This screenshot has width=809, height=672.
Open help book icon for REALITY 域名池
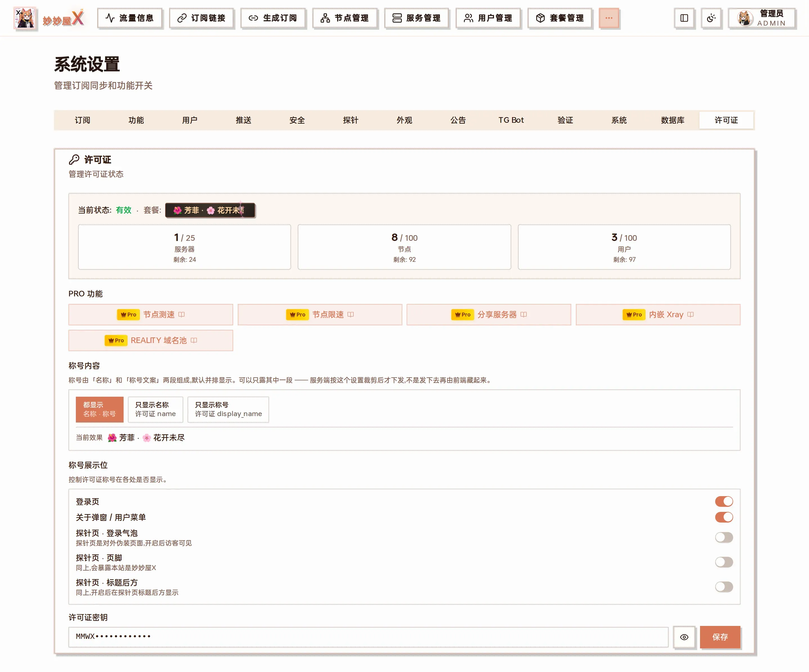point(194,340)
